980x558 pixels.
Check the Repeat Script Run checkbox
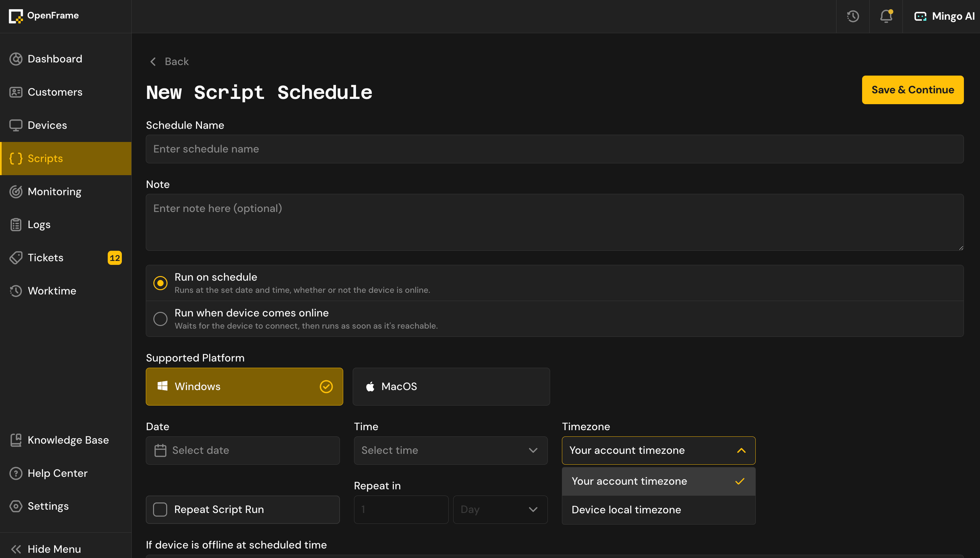pos(160,510)
